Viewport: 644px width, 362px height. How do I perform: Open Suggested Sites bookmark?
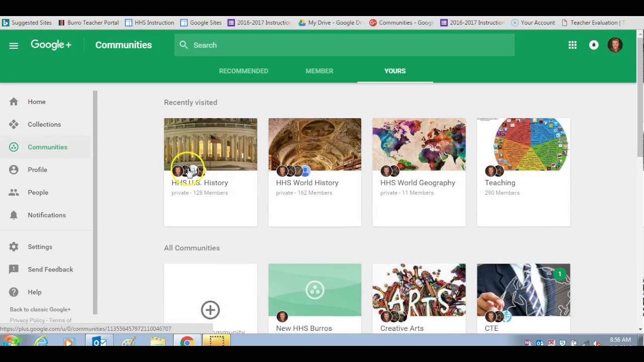point(27,23)
